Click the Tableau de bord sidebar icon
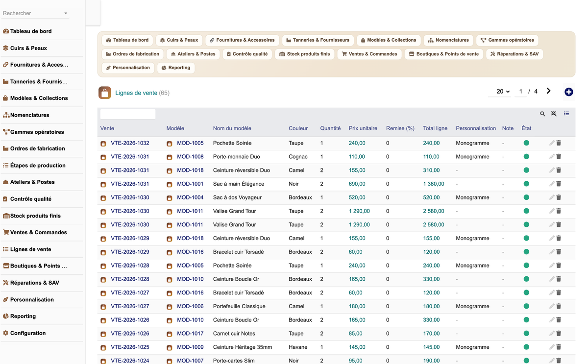Screen dimensions: 588x364 coord(6,31)
